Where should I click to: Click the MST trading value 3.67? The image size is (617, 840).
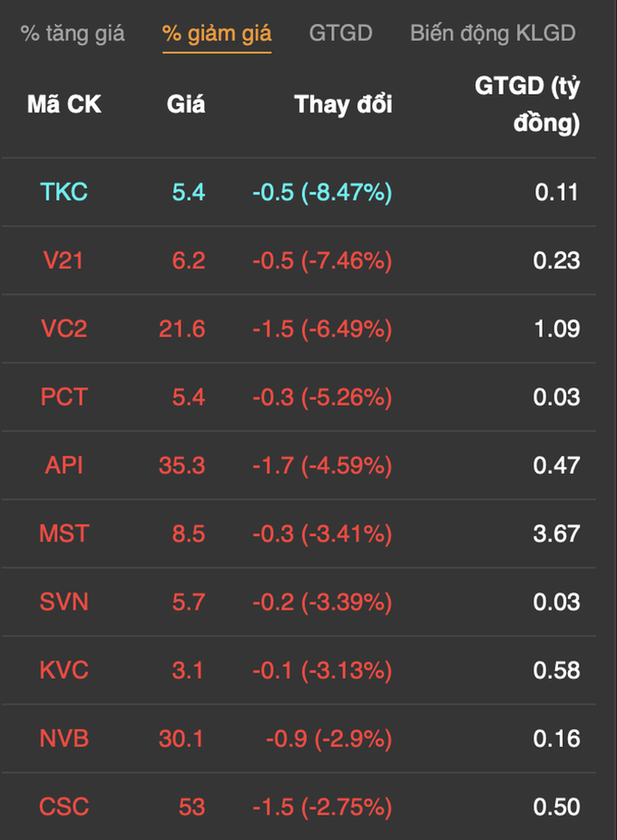click(556, 534)
